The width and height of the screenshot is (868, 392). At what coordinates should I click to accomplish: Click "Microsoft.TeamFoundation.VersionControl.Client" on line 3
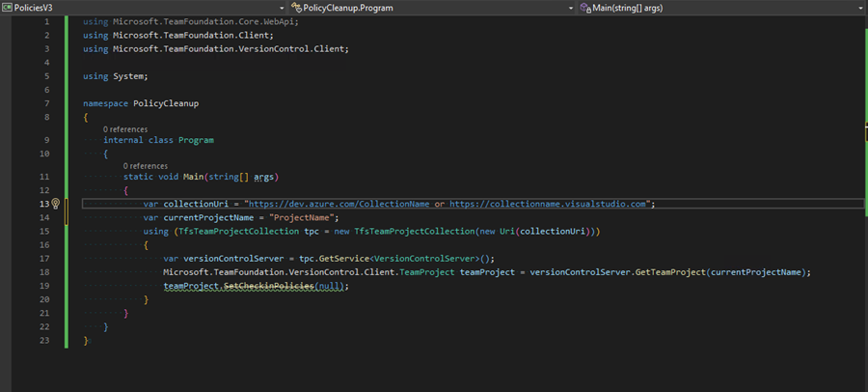pyautogui.click(x=228, y=49)
